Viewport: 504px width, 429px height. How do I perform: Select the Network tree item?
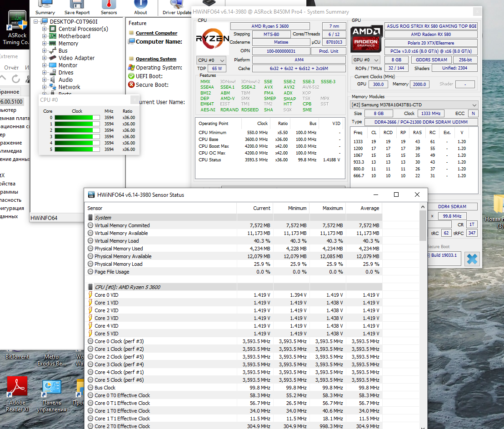[69, 87]
